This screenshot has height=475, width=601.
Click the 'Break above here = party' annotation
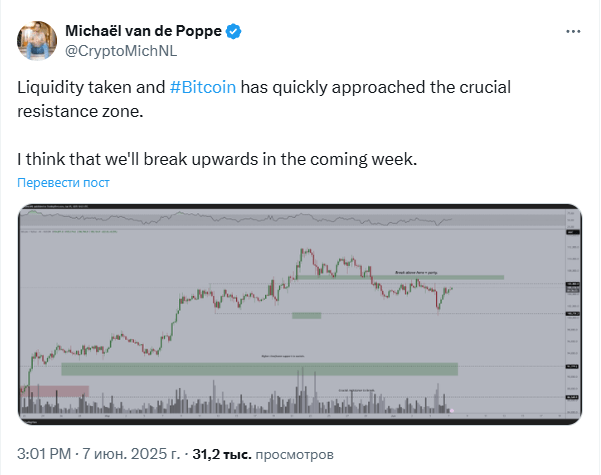[416, 273]
